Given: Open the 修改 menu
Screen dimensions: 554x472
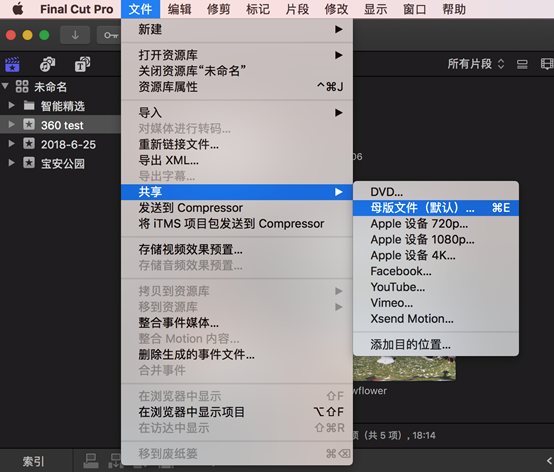Looking at the screenshot, I should pos(336,9).
